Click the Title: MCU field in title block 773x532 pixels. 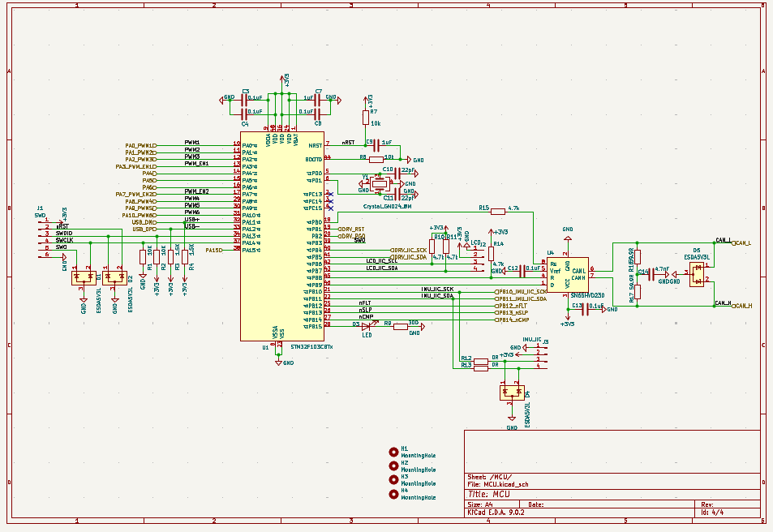(489, 493)
